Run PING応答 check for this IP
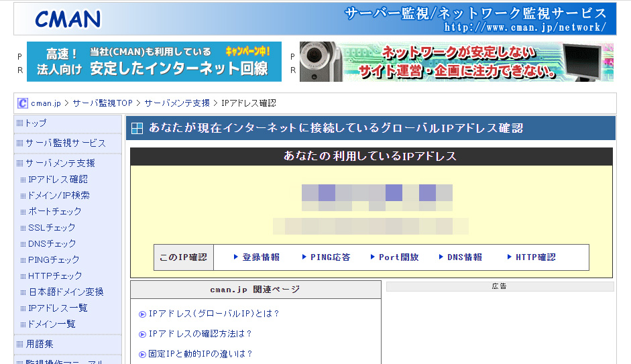The width and height of the screenshot is (631, 364). pos(331,257)
